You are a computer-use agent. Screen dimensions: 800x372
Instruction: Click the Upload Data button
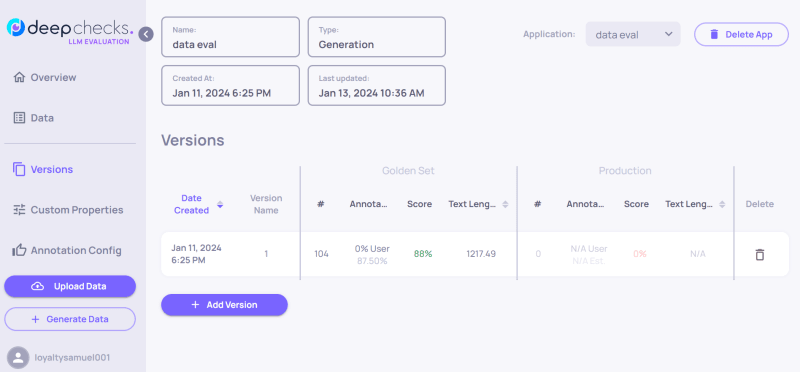tap(70, 286)
